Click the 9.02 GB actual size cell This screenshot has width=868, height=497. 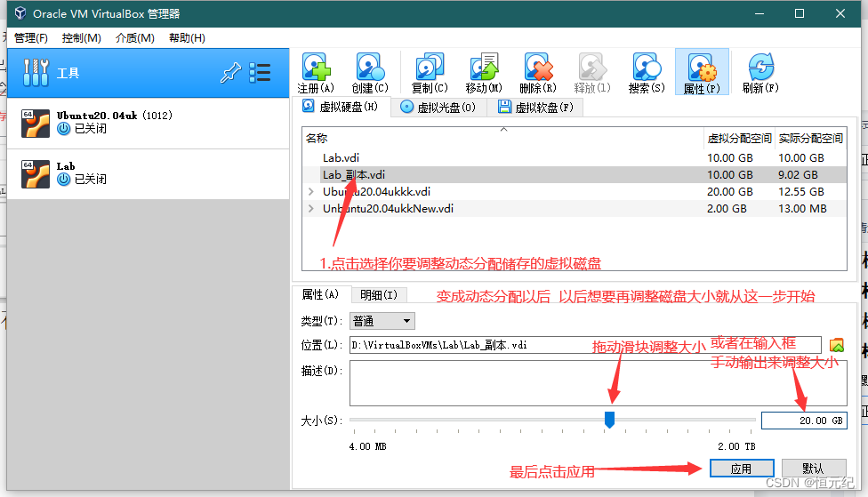coord(798,175)
